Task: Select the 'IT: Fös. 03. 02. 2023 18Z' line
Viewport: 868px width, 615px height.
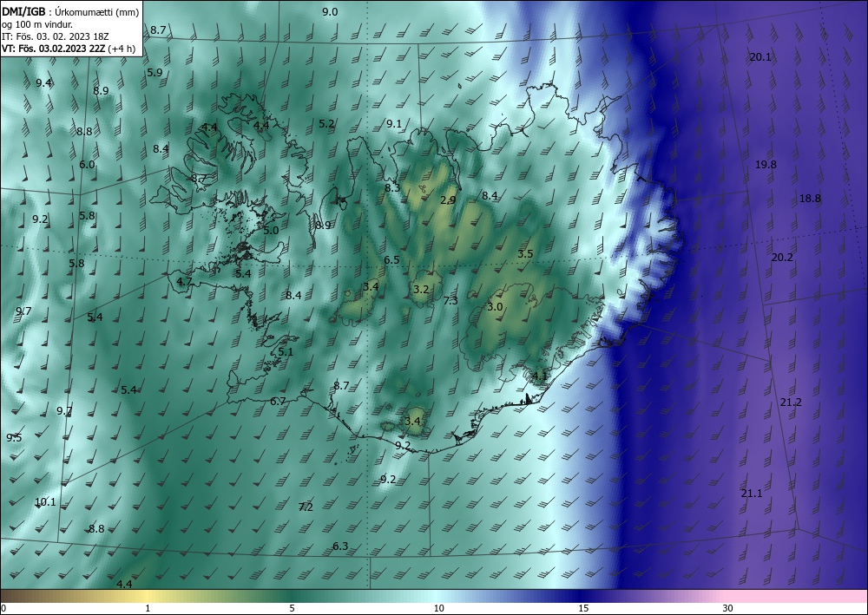Action: pos(54,36)
